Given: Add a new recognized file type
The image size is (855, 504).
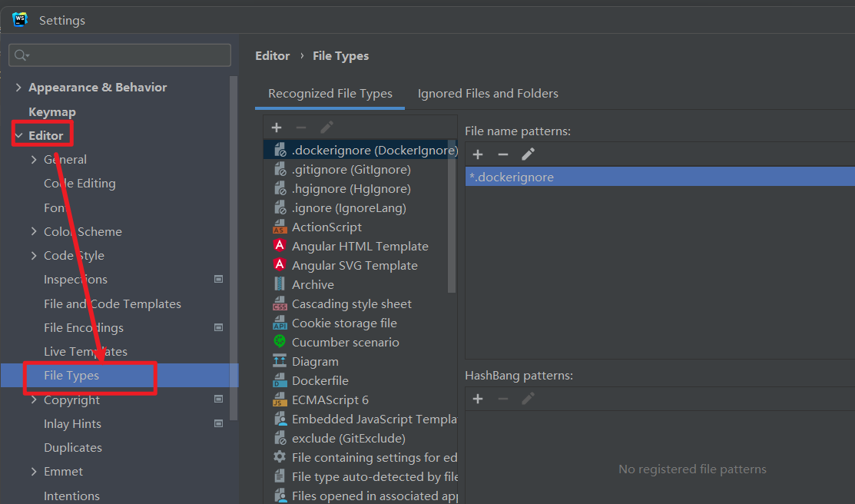Looking at the screenshot, I should (x=277, y=128).
